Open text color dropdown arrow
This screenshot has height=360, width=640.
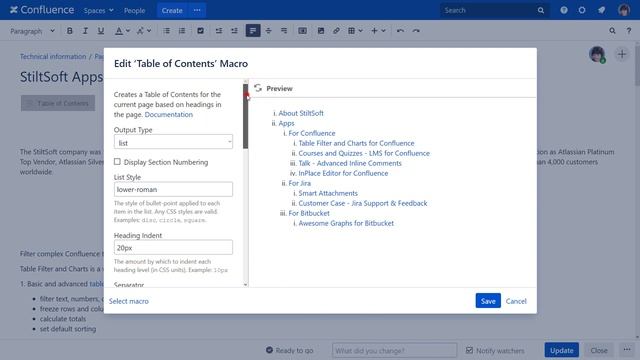click(128, 31)
